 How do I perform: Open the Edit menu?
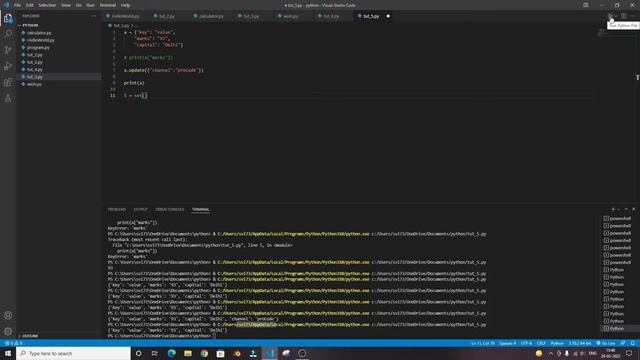30,5
